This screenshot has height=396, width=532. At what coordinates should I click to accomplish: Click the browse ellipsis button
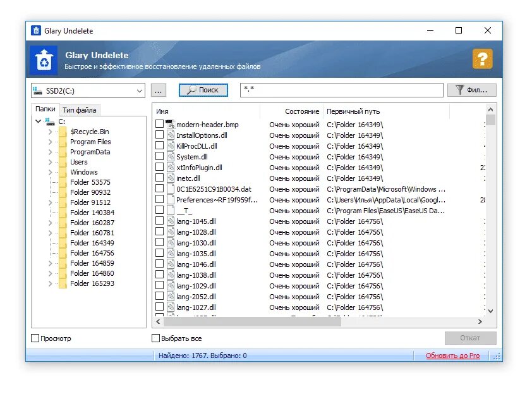pyautogui.click(x=158, y=90)
